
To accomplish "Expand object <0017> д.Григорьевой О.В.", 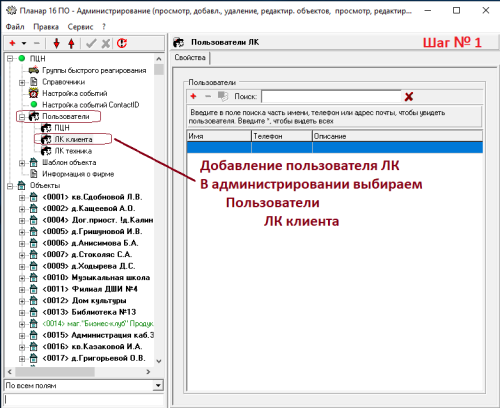I will click(x=22, y=359).
